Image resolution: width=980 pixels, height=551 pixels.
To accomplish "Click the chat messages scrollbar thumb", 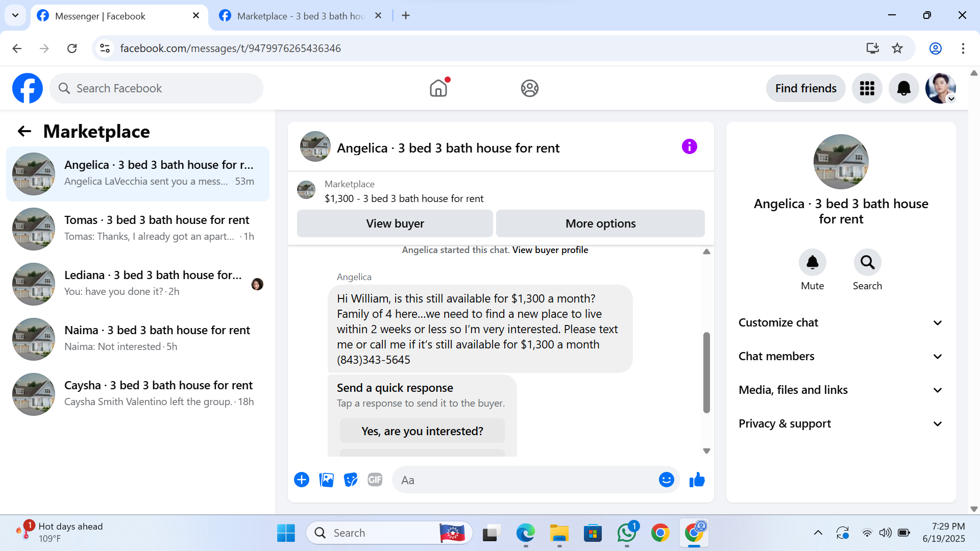I will (x=706, y=372).
